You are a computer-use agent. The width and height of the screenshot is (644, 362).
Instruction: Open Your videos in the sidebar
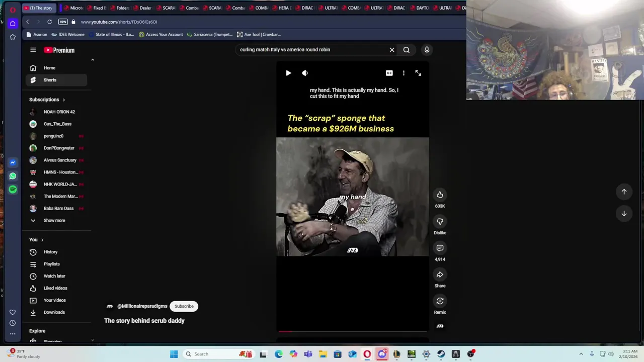[x=56, y=300]
